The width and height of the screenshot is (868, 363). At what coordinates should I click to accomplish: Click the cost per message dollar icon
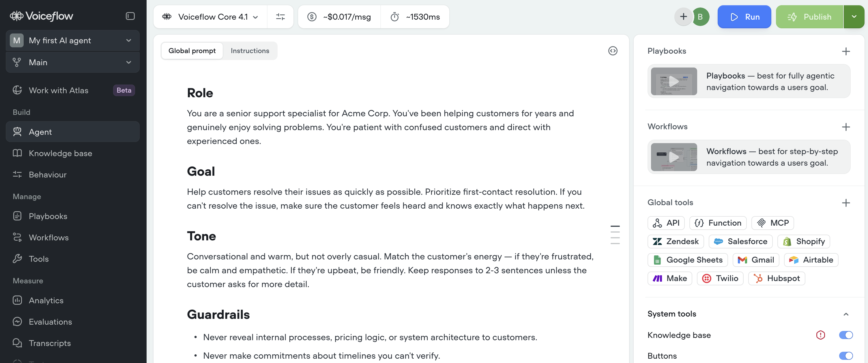point(312,17)
